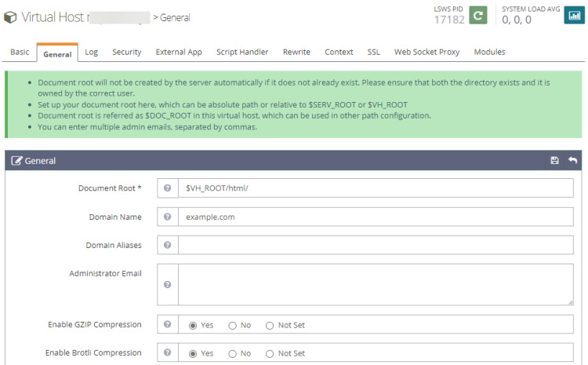Screen dimensions: 588x365
Task: Click the Virtual Host cube icon
Action: point(10,17)
